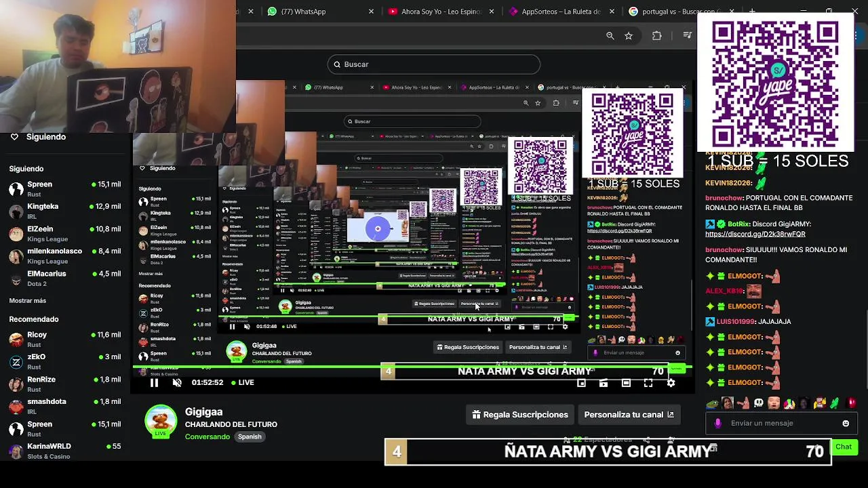
Task: Insert the Pepe frog emote
Action: point(712,403)
